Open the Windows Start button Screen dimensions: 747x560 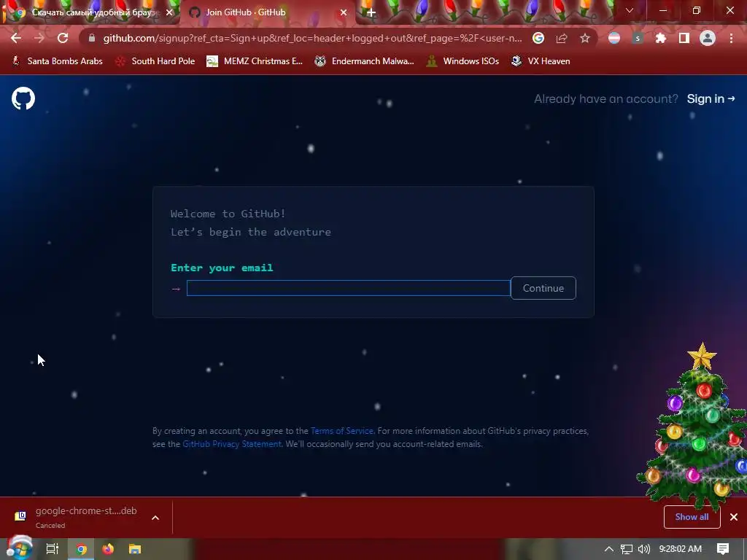coord(20,548)
